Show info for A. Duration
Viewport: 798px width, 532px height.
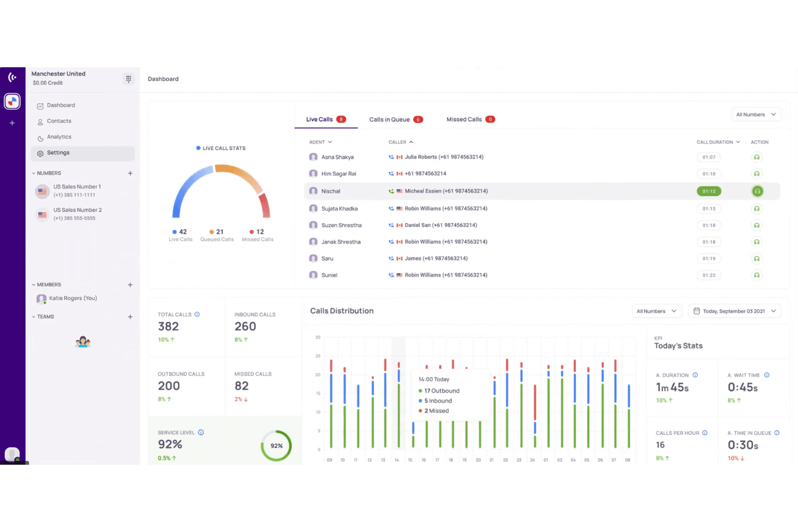click(x=695, y=375)
